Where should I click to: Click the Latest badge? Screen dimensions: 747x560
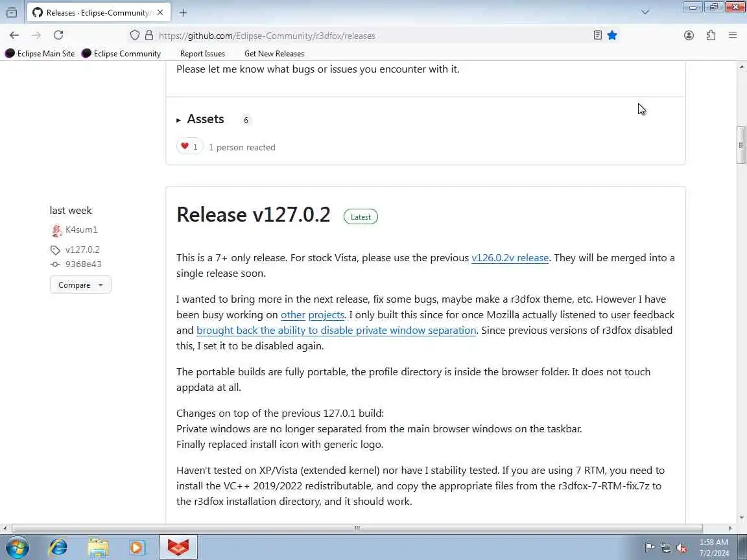[x=361, y=216]
